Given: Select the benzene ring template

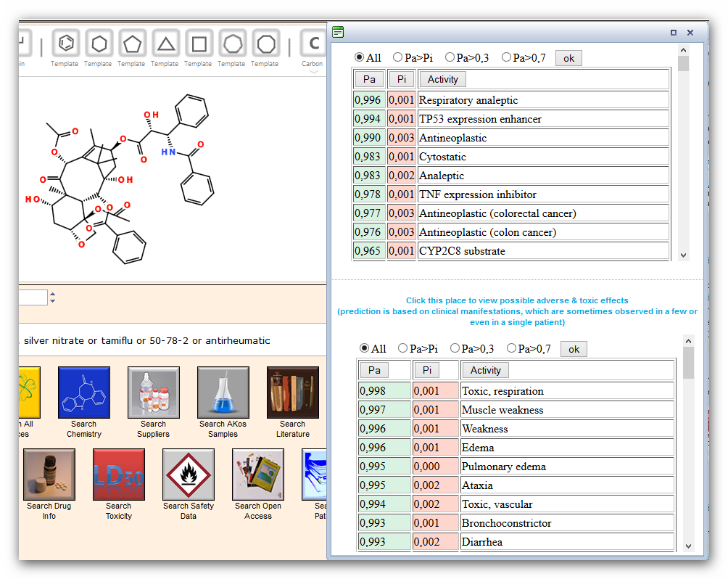Looking at the screenshot, I should point(65,44).
